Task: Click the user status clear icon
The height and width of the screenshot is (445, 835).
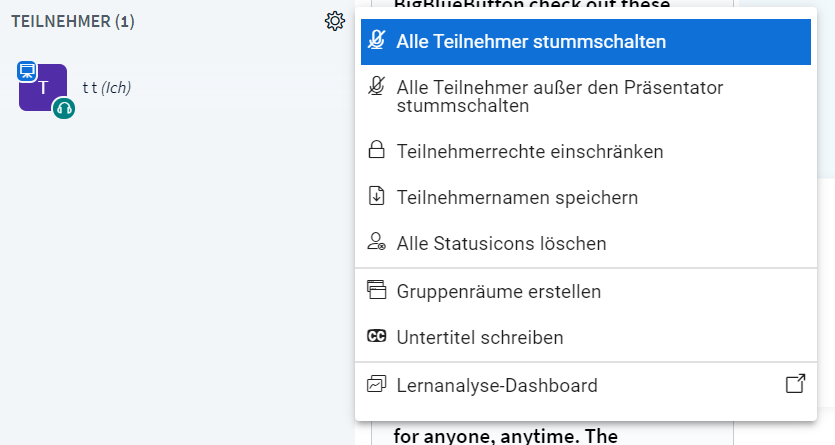Action: point(376,242)
